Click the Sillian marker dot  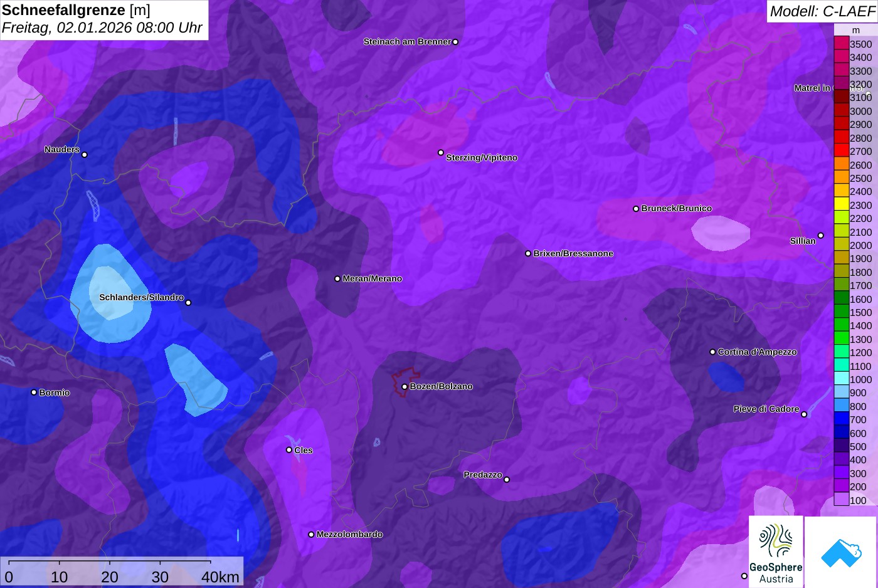click(x=820, y=236)
